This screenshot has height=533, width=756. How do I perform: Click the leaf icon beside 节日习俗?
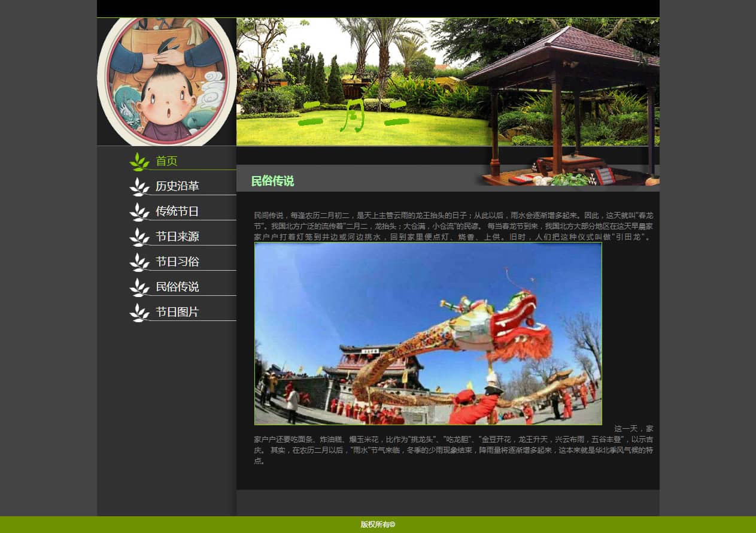(x=139, y=262)
